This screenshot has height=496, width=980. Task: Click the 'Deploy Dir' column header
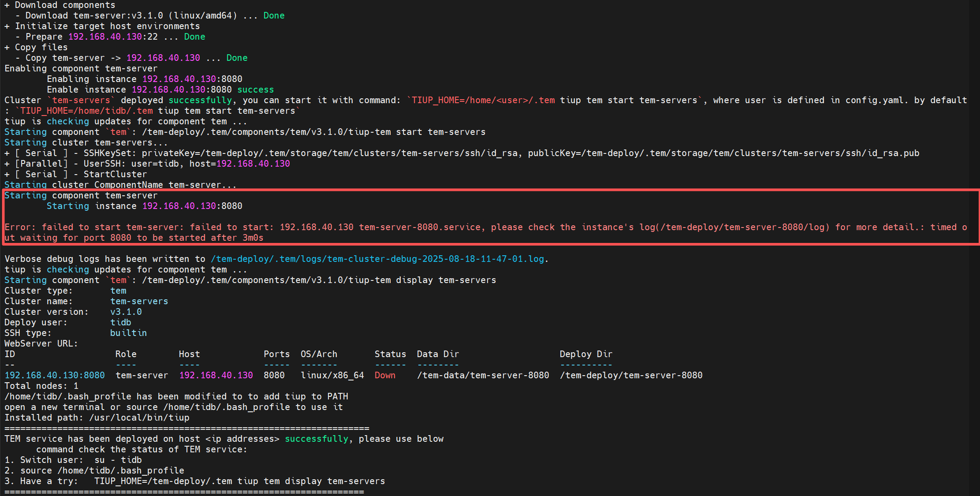click(x=586, y=354)
